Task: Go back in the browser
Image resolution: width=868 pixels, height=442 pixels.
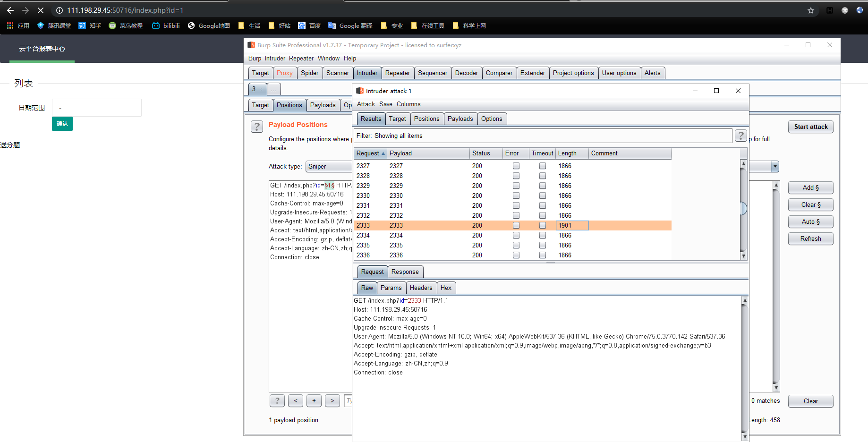Action: tap(10, 10)
